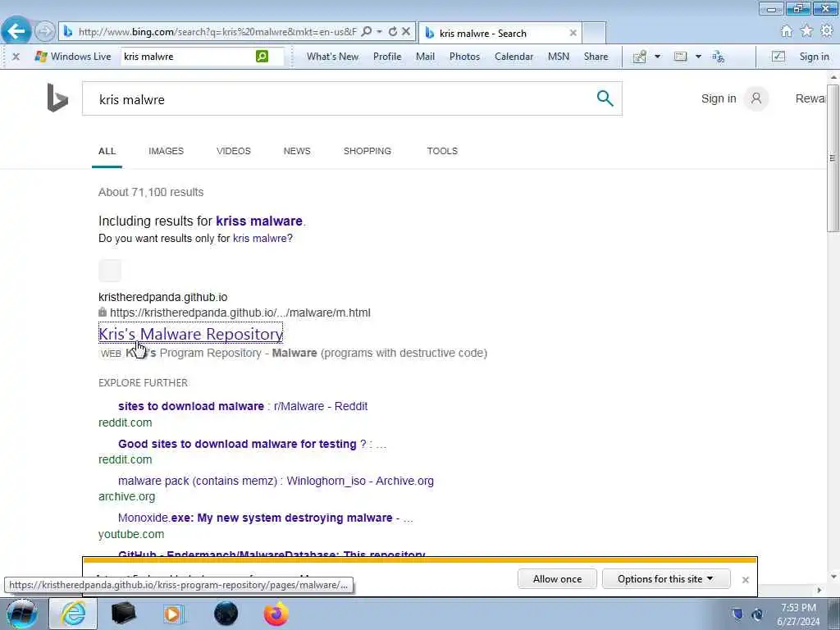Expand the dropdown next to envelope icon
The width and height of the screenshot is (840, 630).
tap(698, 57)
